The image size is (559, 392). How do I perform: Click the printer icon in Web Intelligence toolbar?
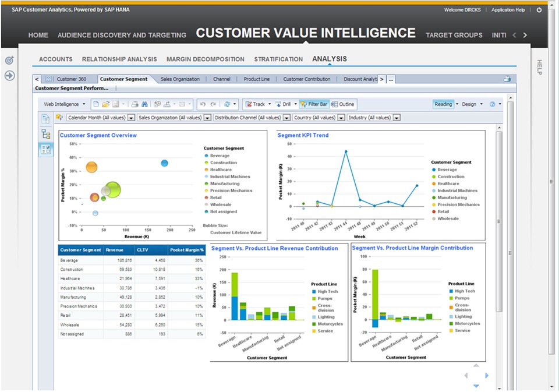click(x=135, y=104)
